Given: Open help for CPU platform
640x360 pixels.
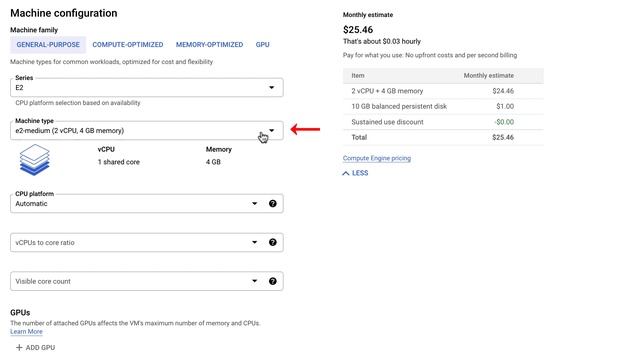Looking at the screenshot, I should [x=273, y=204].
